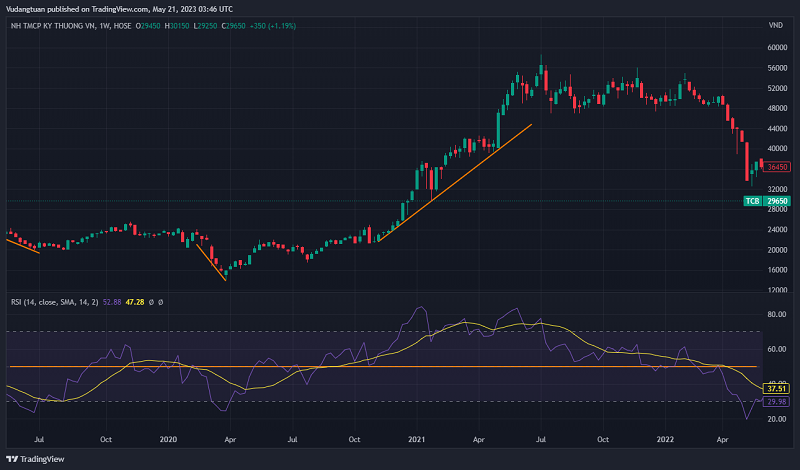Click the purple 29.98 RSI value label

pyautogui.click(x=777, y=401)
